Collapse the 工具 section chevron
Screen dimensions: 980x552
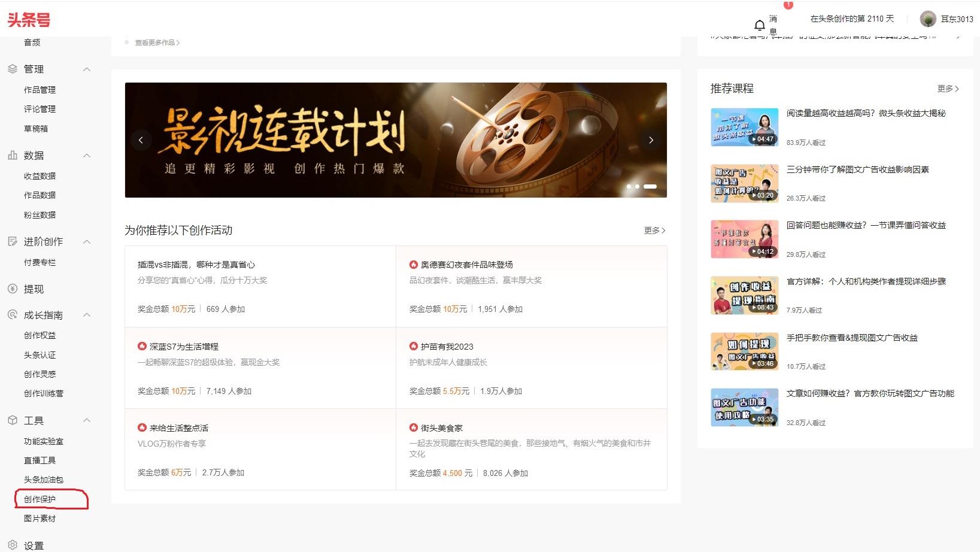coord(87,420)
